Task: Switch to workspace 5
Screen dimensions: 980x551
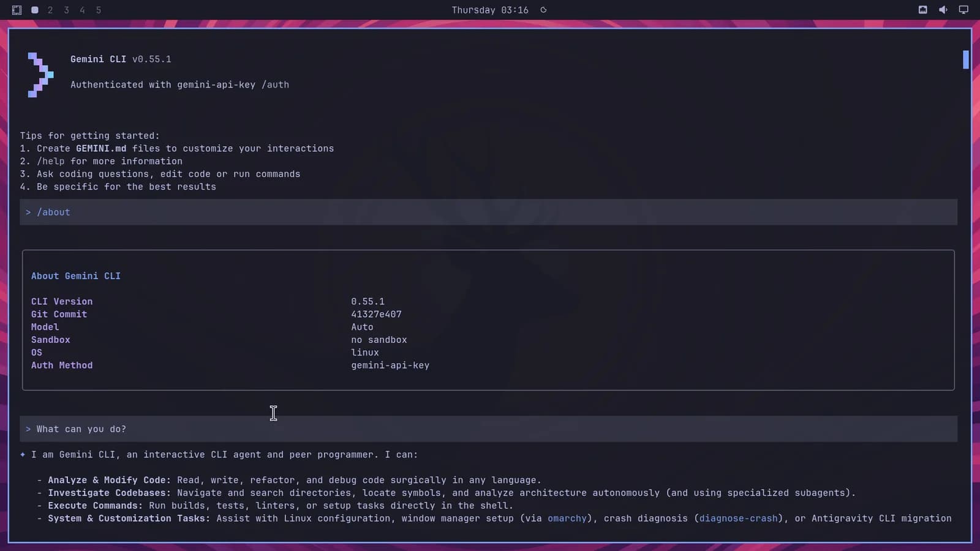Action: (98, 10)
